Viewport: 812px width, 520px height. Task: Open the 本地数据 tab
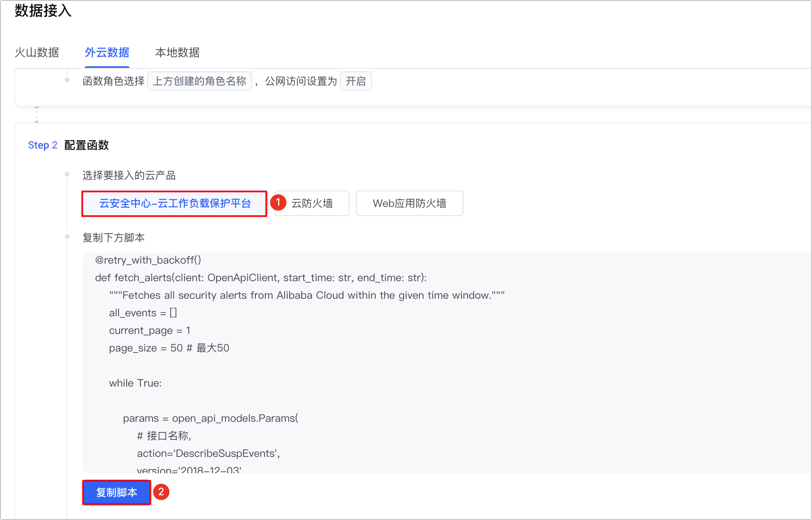177,52
